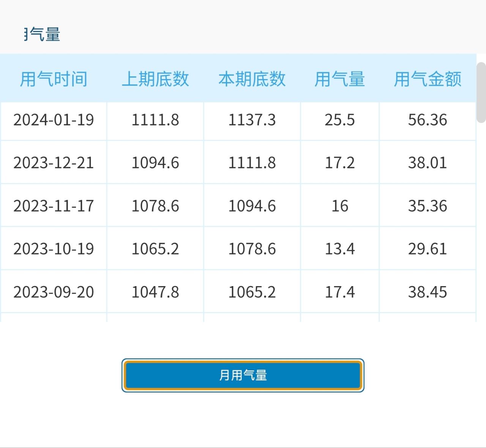Select 1094.6 in the 2023-11-17 row
Screen dimensions: 486x448
point(252,206)
